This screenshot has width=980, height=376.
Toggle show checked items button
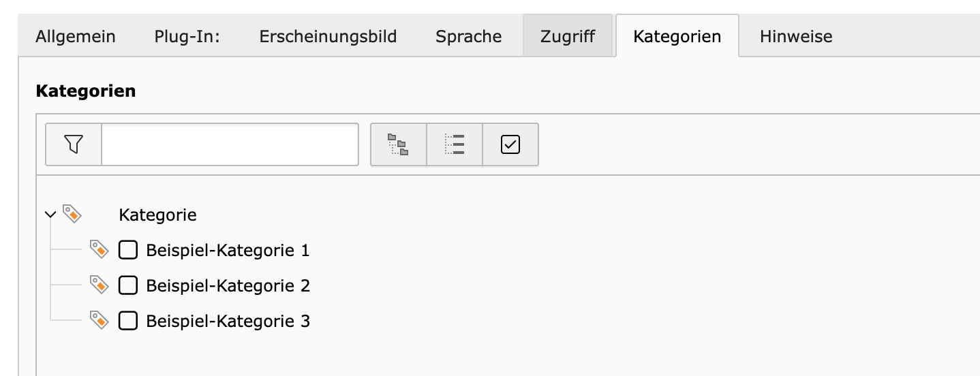click(510, 144)
